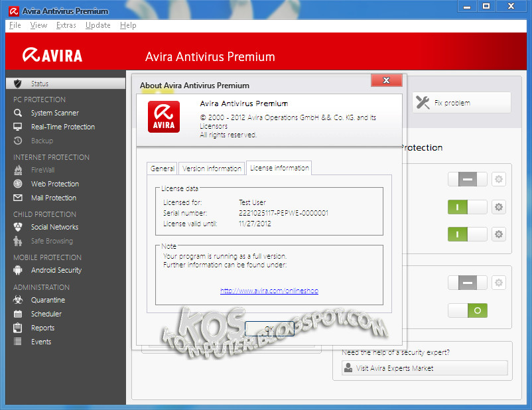Open System Scanner in sidebar
Viewport: 532px width, 410px height.
pos(55,113)
